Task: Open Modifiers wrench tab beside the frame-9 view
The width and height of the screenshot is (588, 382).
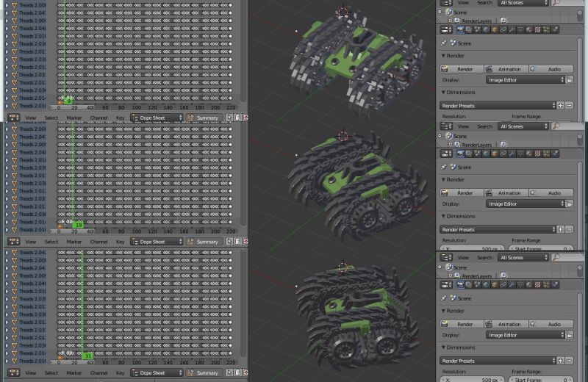Action: tap(512, 29)
